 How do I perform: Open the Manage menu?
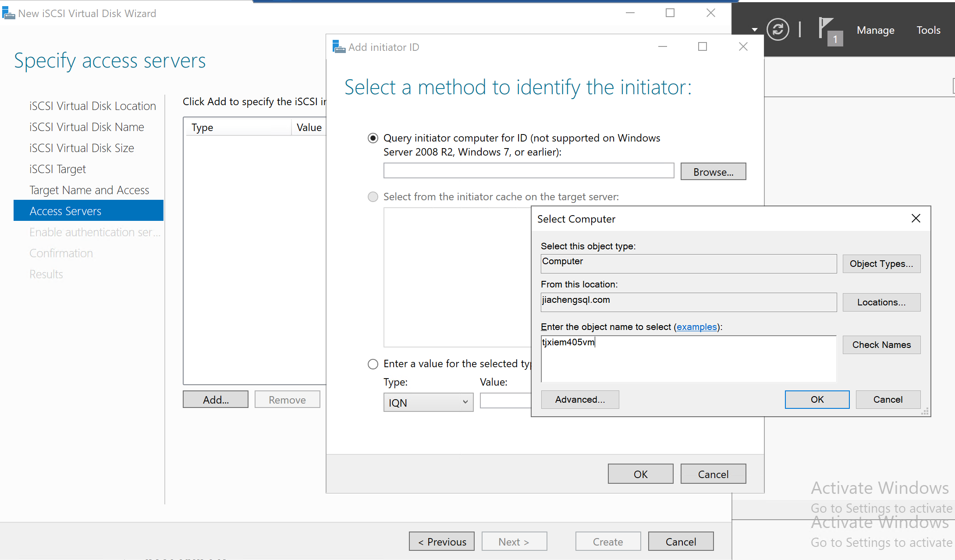coord(875,30)
